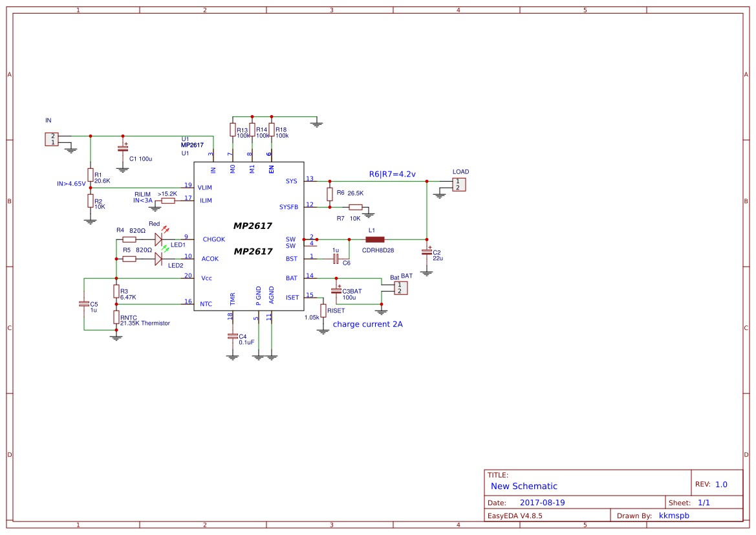Select the EN pin label
Image resolution: width=756 pixels, height=535 pixels.
[272, 169]
